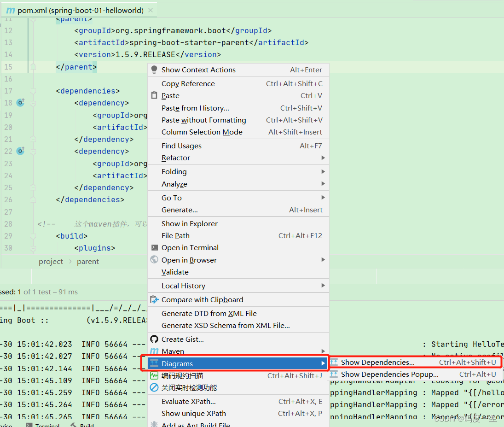Click the terminal icon beside Open in Terminal
This screenshot has height=427, width=504.
point(154,247)
